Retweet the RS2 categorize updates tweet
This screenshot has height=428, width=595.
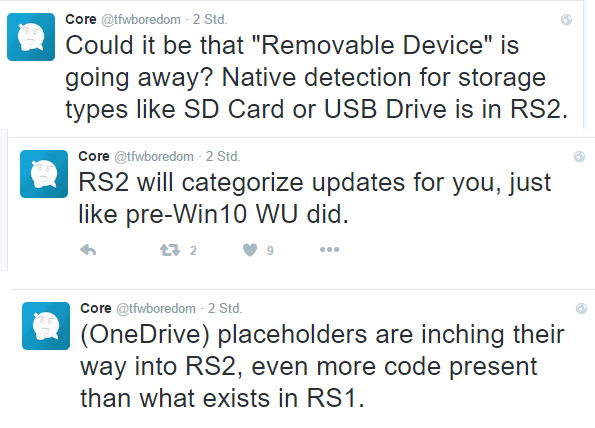click(x=170, y=250)
